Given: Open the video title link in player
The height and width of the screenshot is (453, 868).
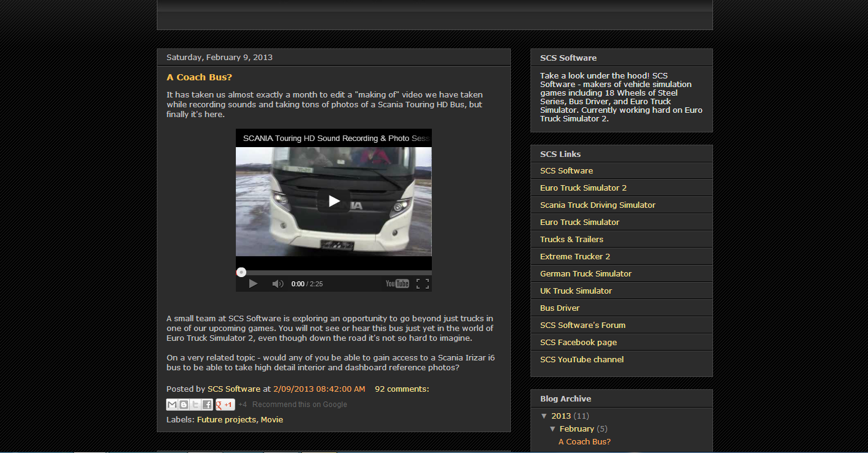Looking at the screenshot, I should pyautogui.click(x=336, y=138).
